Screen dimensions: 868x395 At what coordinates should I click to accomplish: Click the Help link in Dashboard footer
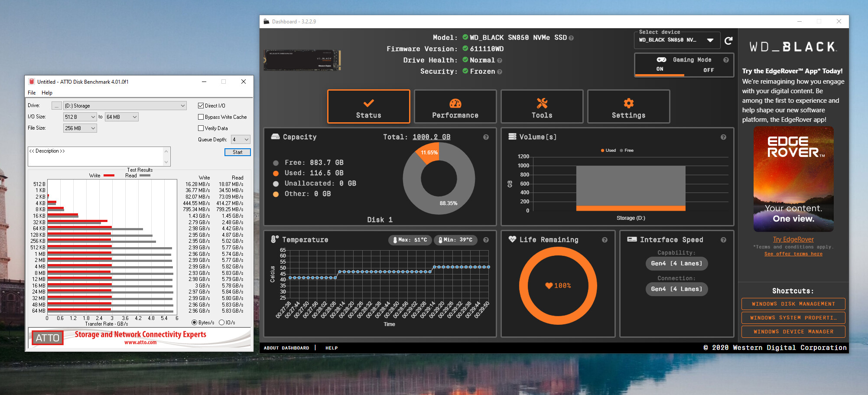(332, 348)
